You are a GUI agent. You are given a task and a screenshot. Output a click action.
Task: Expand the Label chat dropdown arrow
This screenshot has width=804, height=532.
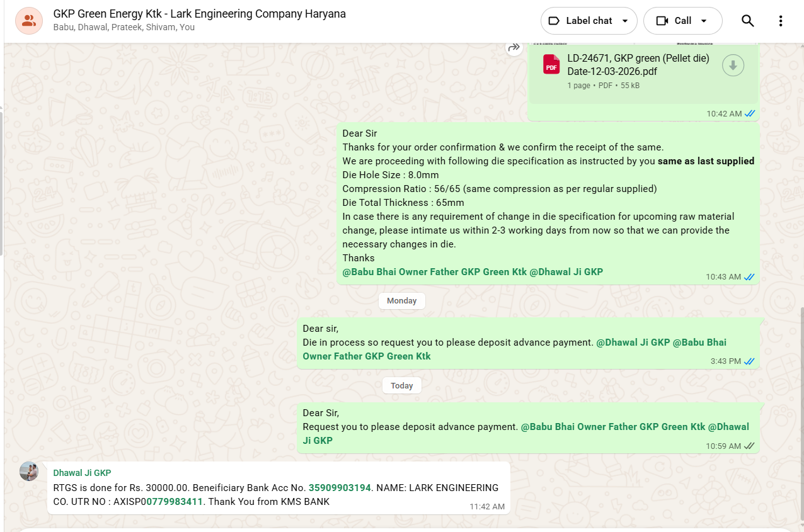[x=625, y=21]
